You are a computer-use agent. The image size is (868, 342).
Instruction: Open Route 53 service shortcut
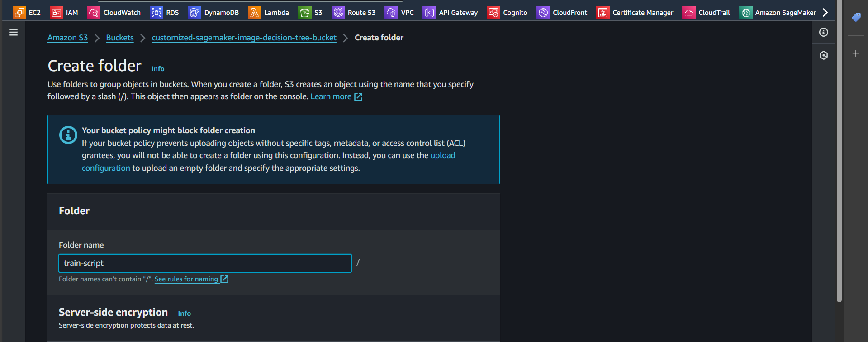(354, 13)
